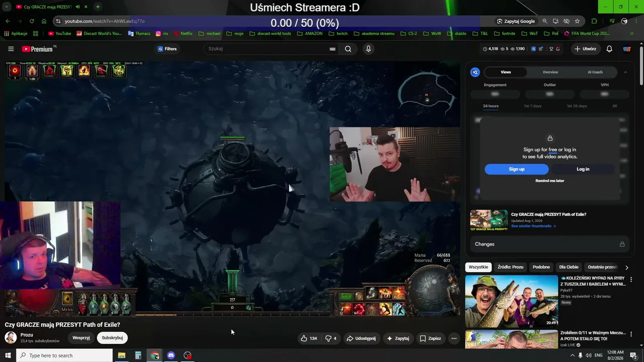Click Zapytaj Google in address bar
The height and width of the screenshot is (362, 644).
coord(516,21)
